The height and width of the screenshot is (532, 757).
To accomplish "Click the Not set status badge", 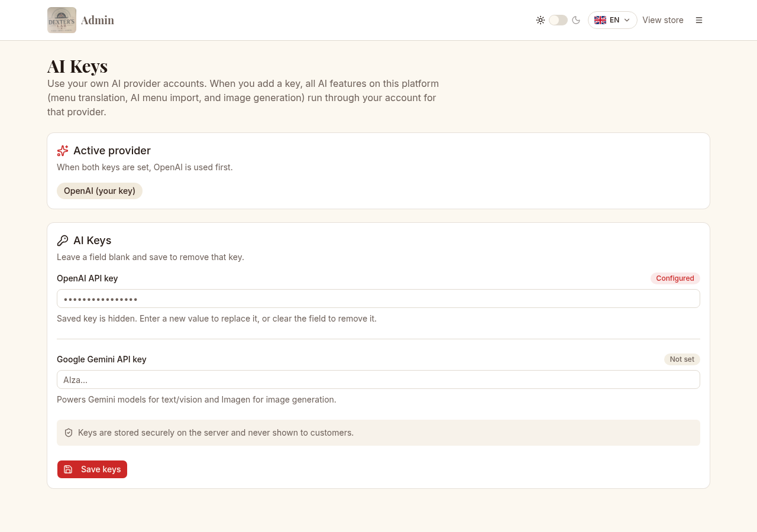I will pyautogui.click(x=682, y=359).
